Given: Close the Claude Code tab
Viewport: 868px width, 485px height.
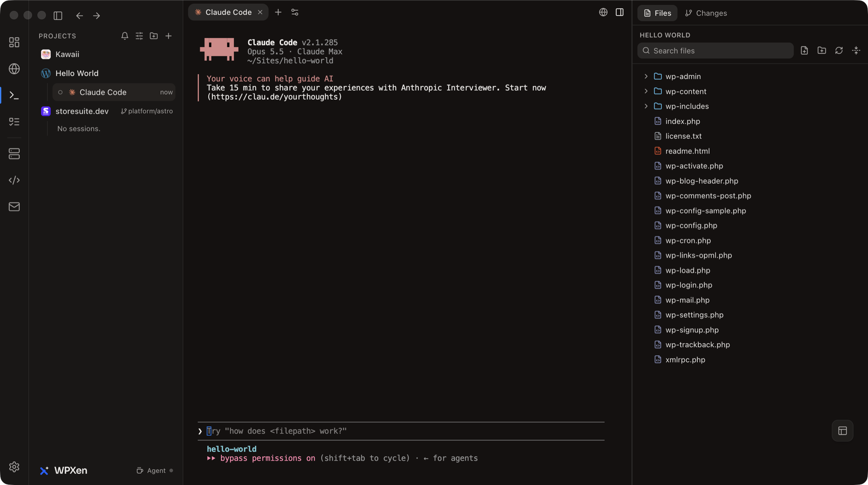Looking at the screenshot, I should [x=260, y=12].
